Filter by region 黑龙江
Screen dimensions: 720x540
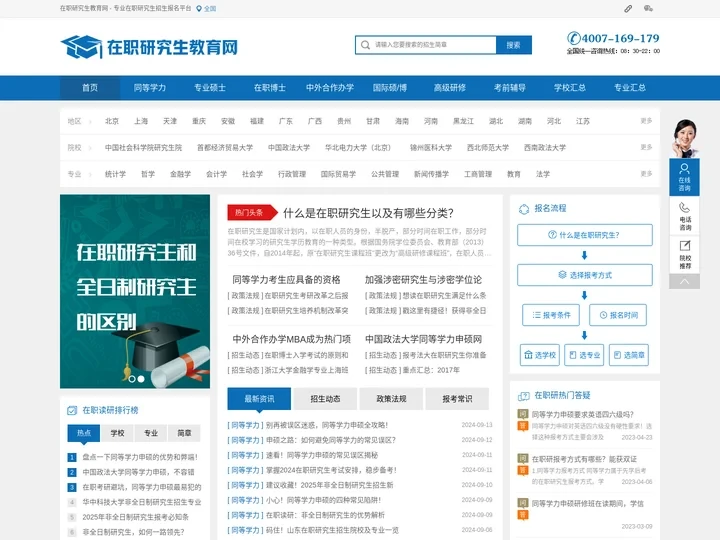pos(463,121)
